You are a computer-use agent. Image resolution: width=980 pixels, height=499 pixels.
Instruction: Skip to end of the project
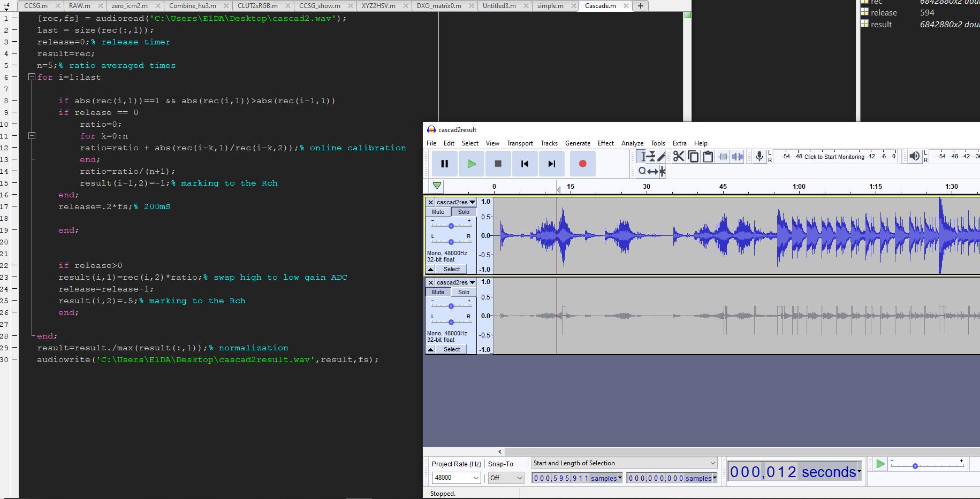point(551,164)
